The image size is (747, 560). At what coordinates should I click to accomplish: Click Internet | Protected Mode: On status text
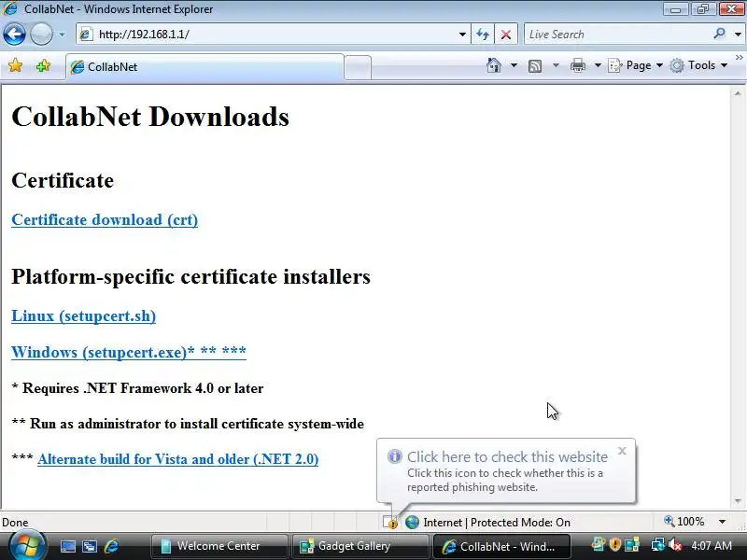tap(497, 523)
